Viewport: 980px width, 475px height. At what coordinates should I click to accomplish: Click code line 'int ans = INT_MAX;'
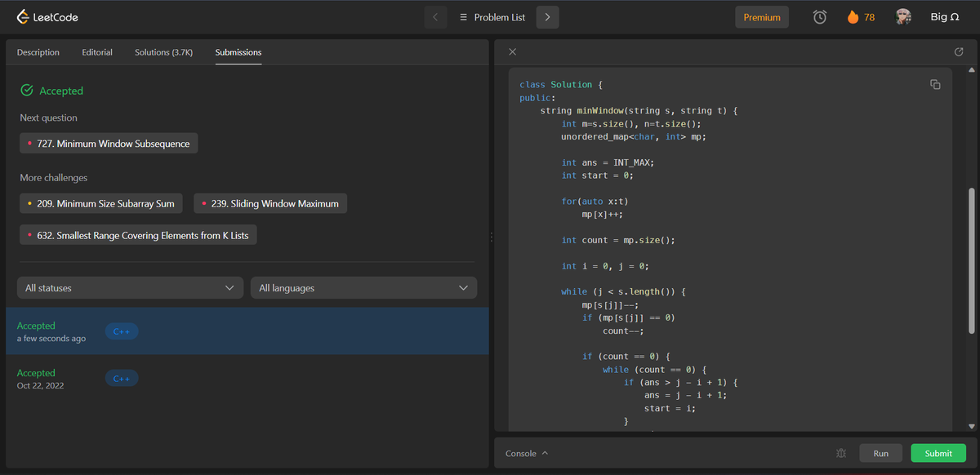608,162
